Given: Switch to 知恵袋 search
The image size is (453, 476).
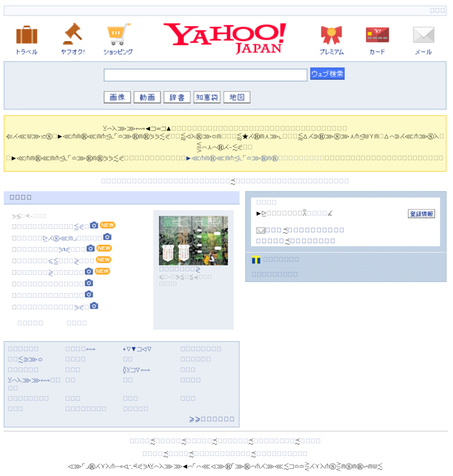Looking at the screenshot, I should pos(207,97).
